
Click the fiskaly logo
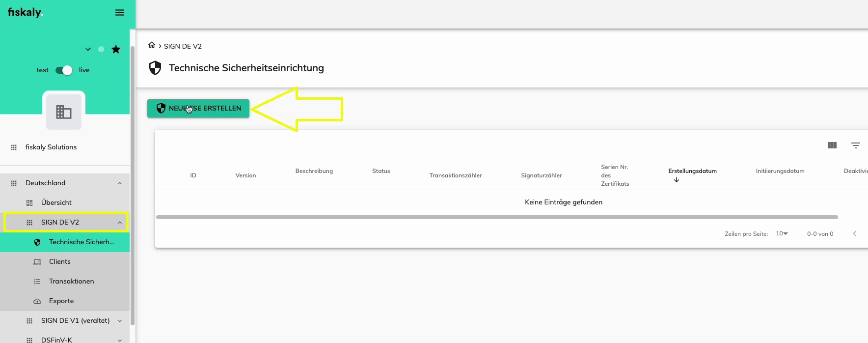pos(26,13)
